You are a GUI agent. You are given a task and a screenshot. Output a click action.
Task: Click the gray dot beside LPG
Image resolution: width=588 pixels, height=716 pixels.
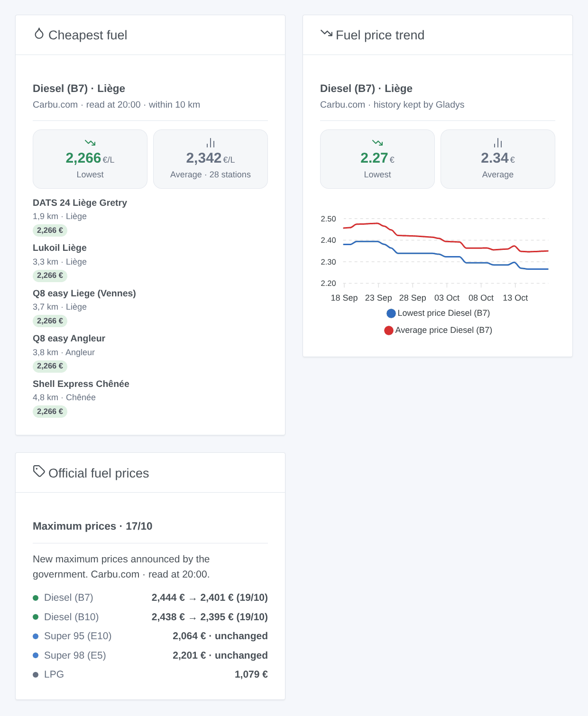point(36,675)
